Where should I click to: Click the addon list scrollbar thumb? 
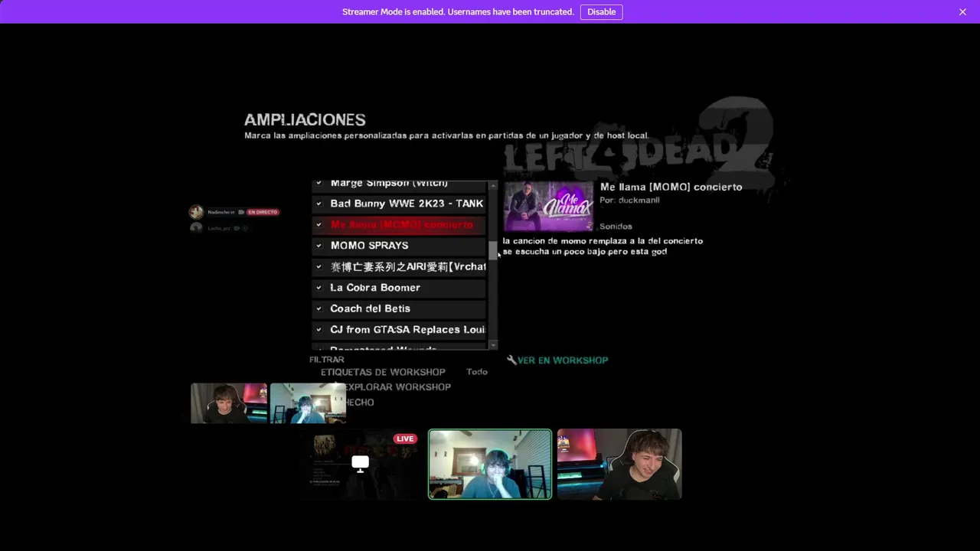[x=493, y=250]
